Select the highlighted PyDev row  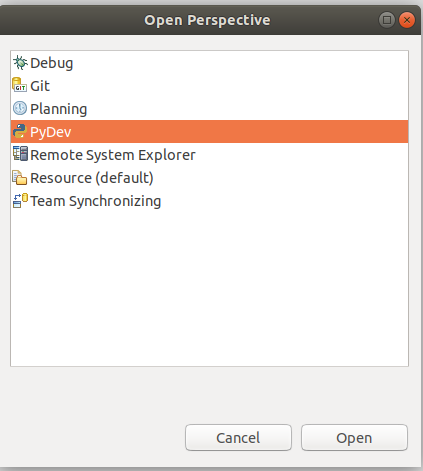click(x=209, y=132)
